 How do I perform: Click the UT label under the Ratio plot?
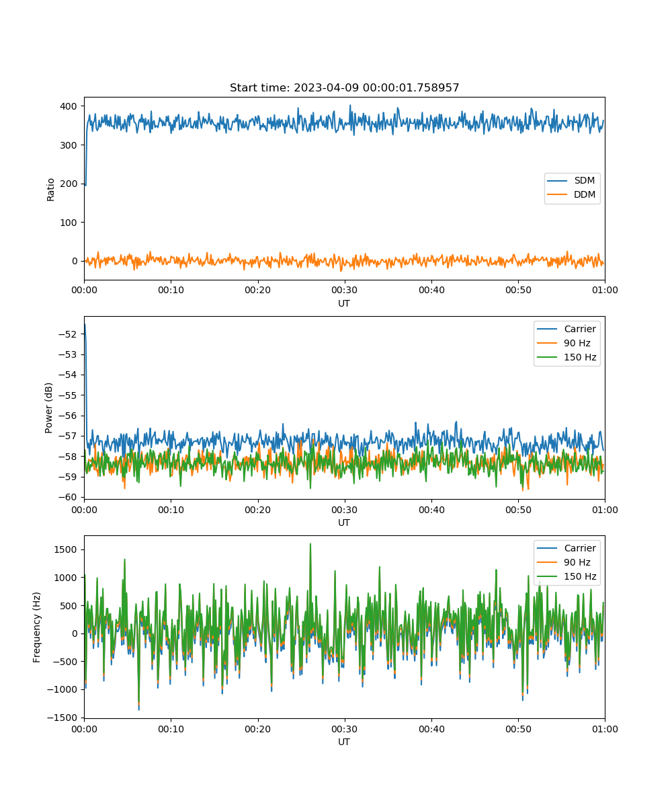click(x=344, y=303)
